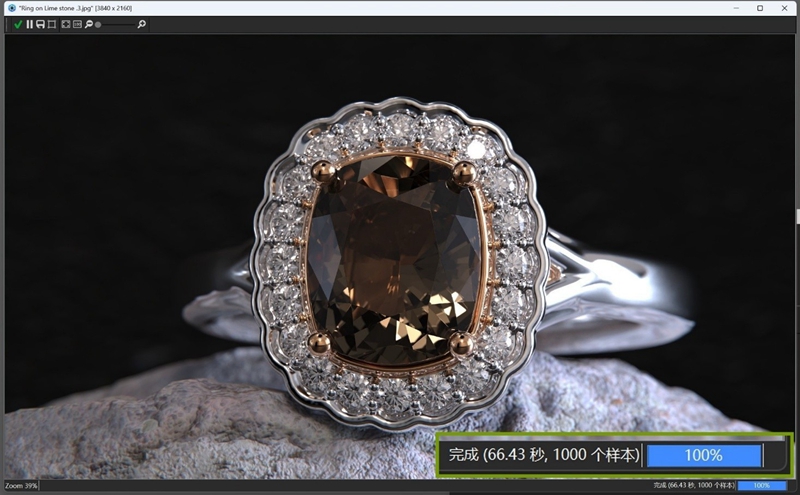Click the zoom out magnifier icon
The image size is (800, 495).
click(x=89, y=24)
